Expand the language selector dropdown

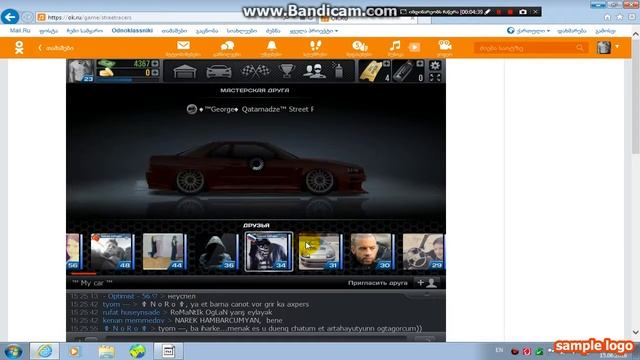coord(529,31)
